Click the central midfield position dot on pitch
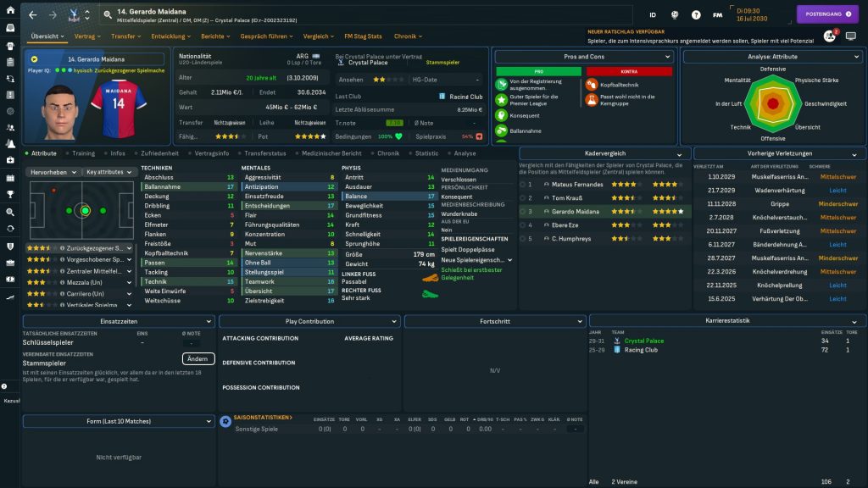Image resolution: width=868 pixels, height=488 pixels. [85, 210]
